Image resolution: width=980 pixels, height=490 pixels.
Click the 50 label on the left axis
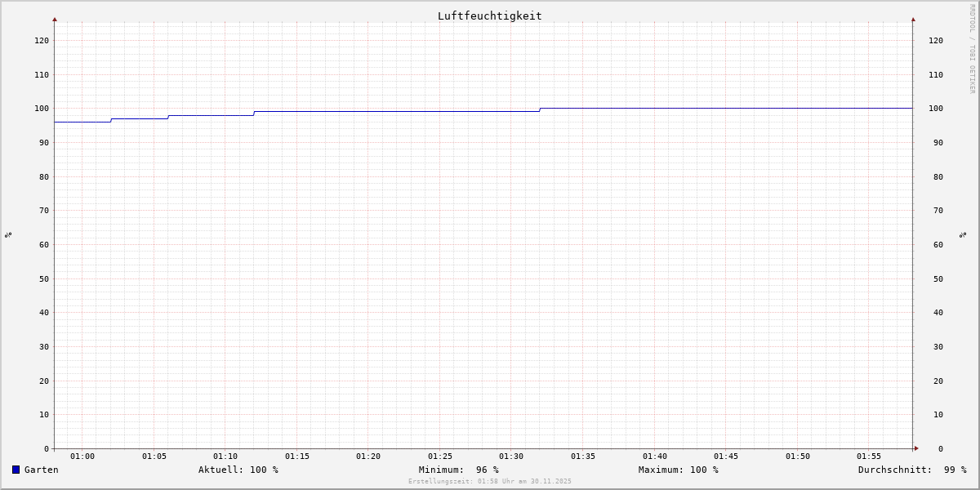point(44,278)
